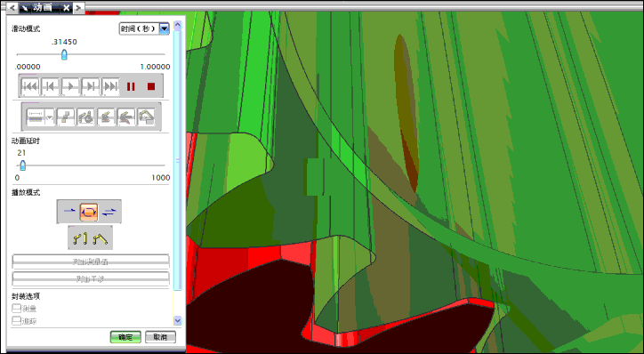Image resolution: width=644 pixels, height=354 pixels.
Task: Select loop playback mode icon
Action: click(x=89, y=212)
